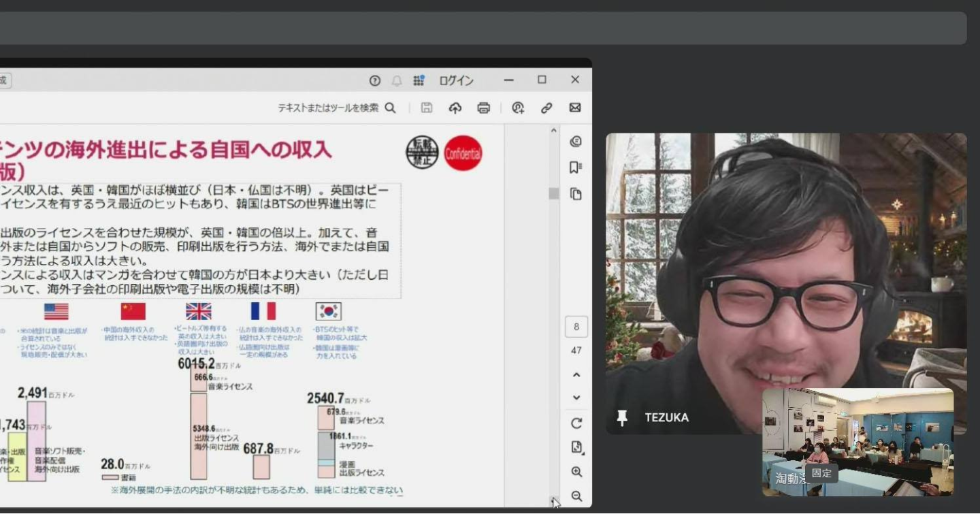Click the cloud upload icon
The width and height of the screenshot is (980, 514).
coord(455,108)
